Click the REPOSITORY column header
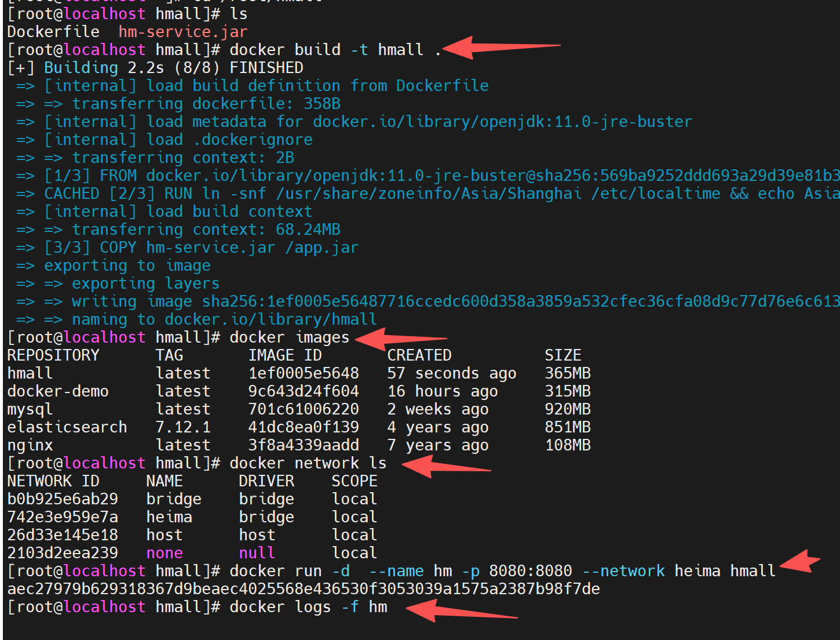Image resolution: width=840 pixels, height=640 pixels. (x=53, y=355)
